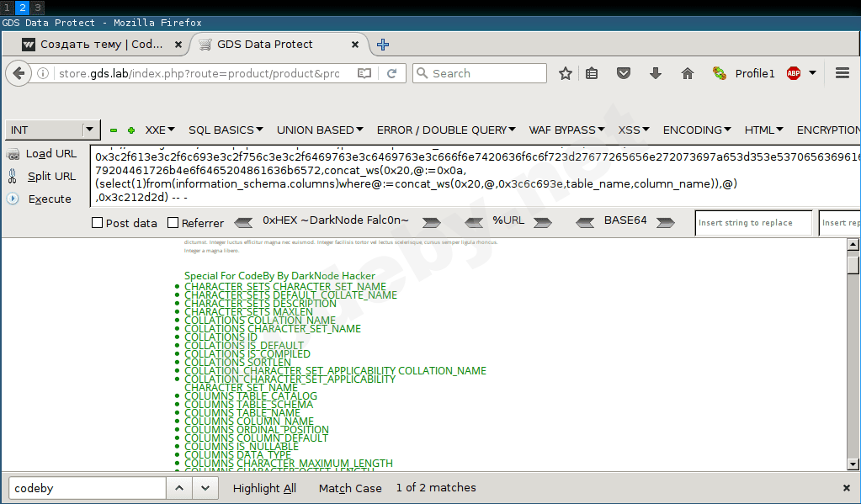Click the page scrollbar down arrow

[x=853, y=464]
